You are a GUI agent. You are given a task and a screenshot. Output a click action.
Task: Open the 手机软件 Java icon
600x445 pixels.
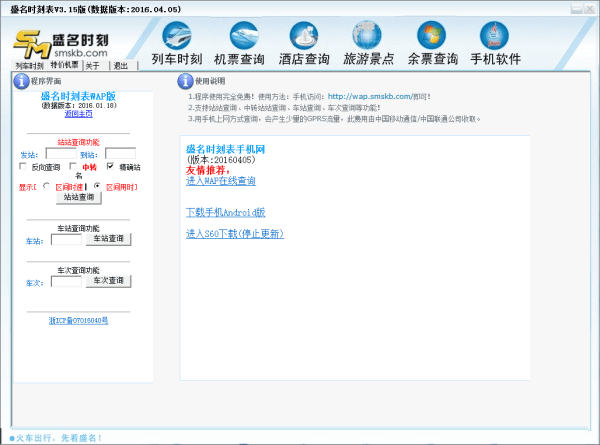494,35
